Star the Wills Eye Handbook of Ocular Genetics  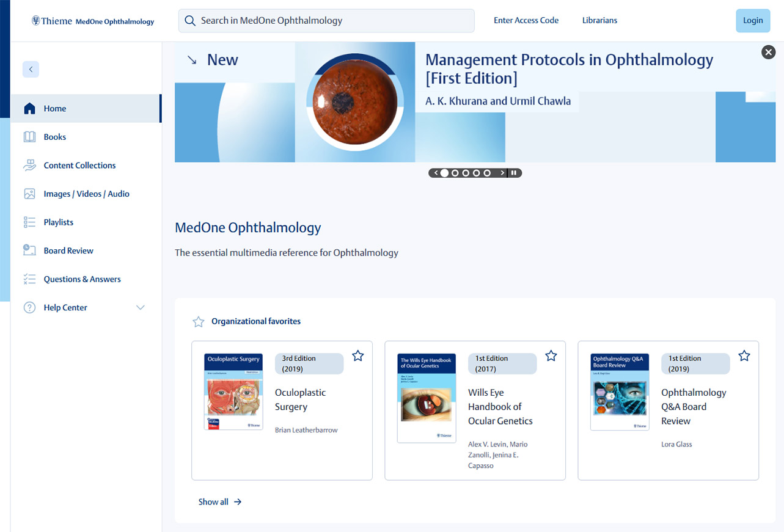point(551,355)
